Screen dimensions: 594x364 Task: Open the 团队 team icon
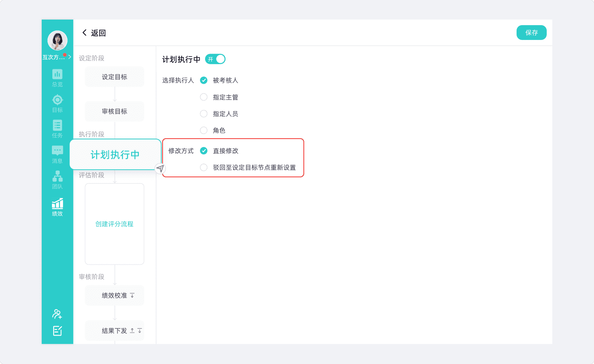[57, 176]
